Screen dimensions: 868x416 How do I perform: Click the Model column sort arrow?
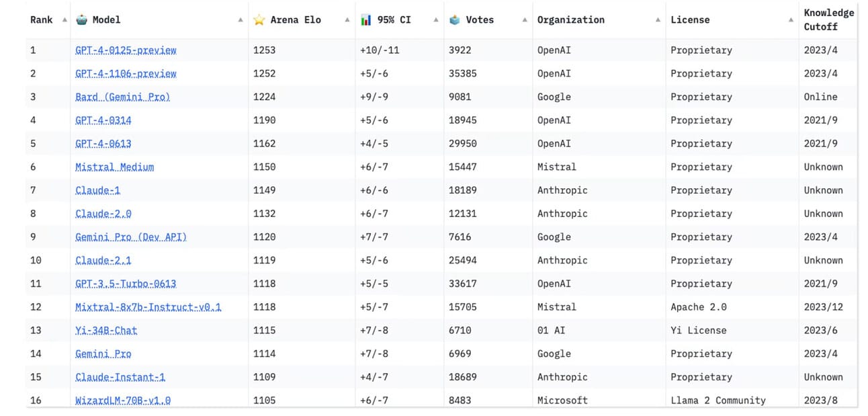point(241,20)
